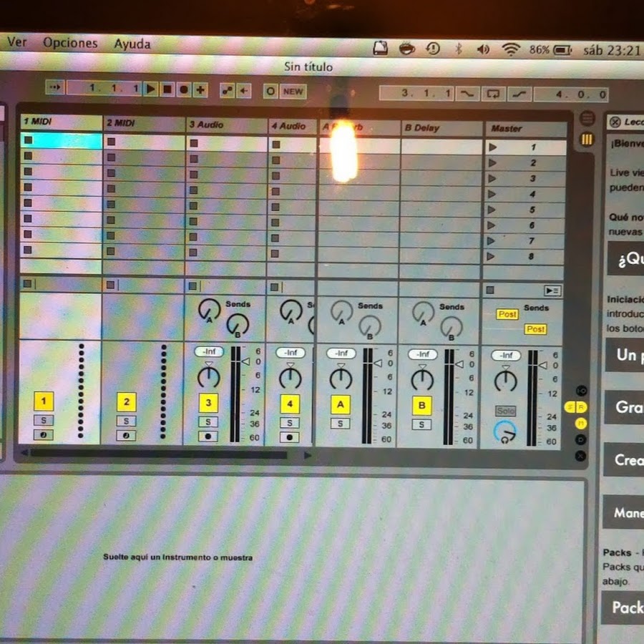Toggle the loop switch in transport
The image size is (644, 644).
click(492, 94)
